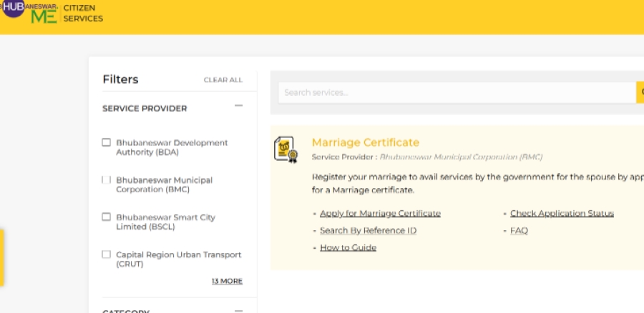644x313 pixels.
Task: Open the Marriage Certificate title
Action: [366, 142]
